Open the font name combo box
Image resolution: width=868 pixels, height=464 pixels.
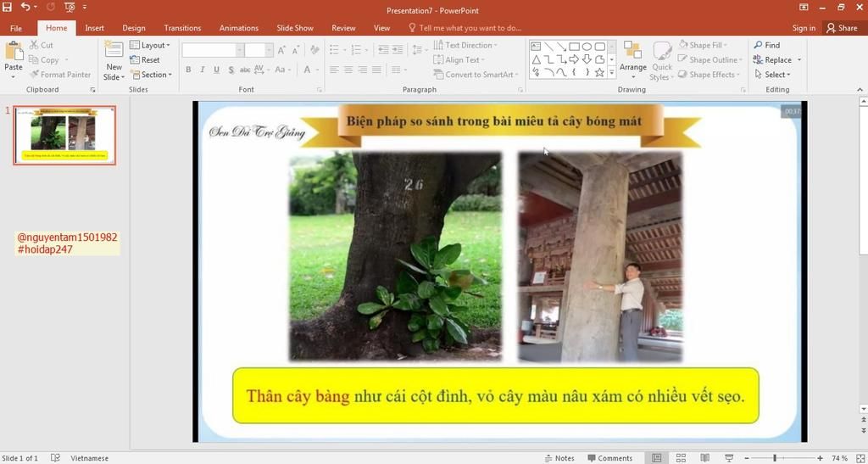click(x=213, y=50)
